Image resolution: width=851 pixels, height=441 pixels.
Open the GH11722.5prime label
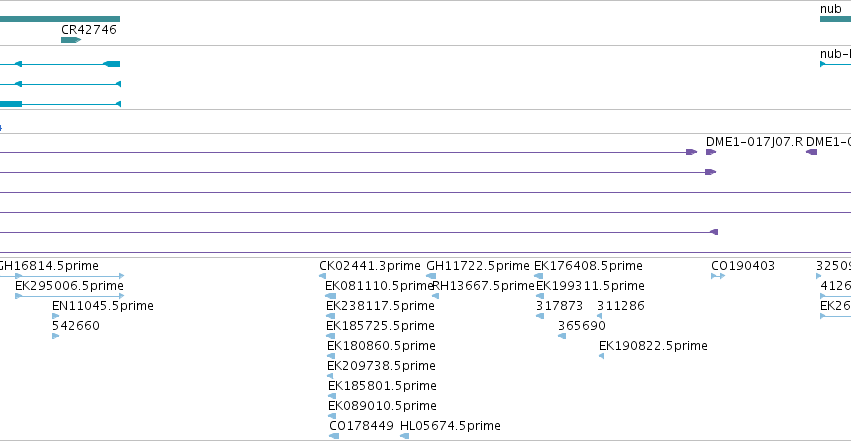(x=478, y=266)
